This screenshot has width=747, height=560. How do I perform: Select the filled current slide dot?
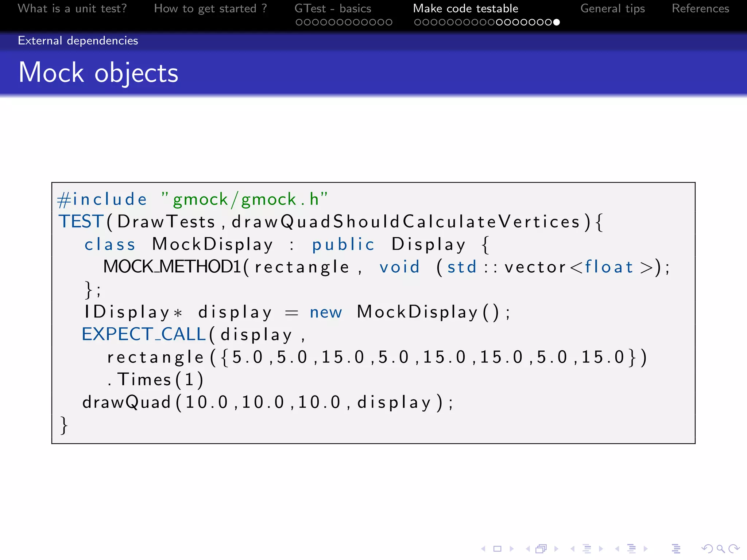556,22
